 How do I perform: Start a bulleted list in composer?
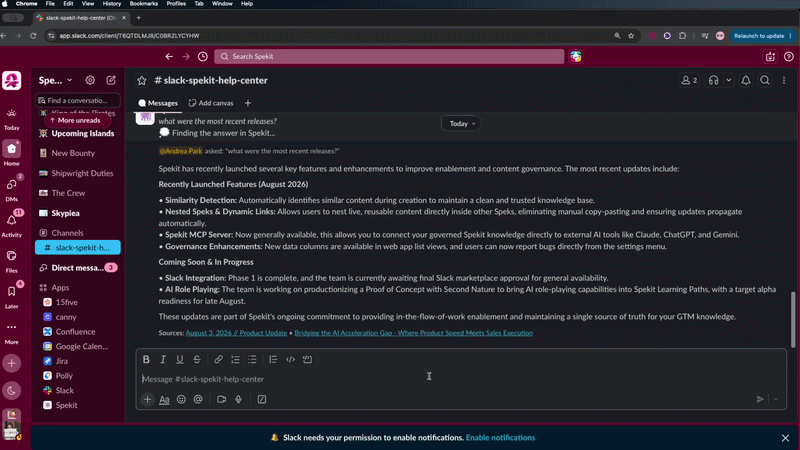(x=252, y=359)
